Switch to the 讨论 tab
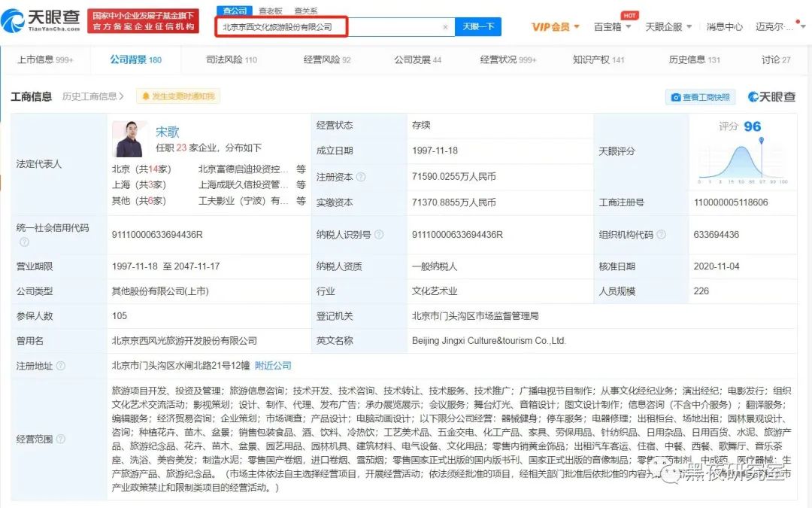 [x=776, y=59]
